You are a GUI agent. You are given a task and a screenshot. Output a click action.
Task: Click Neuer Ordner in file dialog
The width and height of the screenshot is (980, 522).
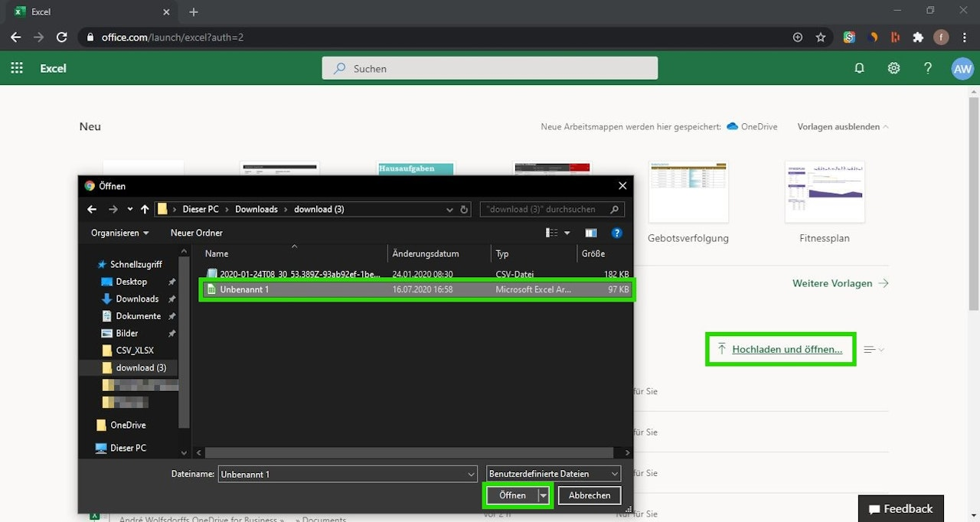click(x=197, y=233)
